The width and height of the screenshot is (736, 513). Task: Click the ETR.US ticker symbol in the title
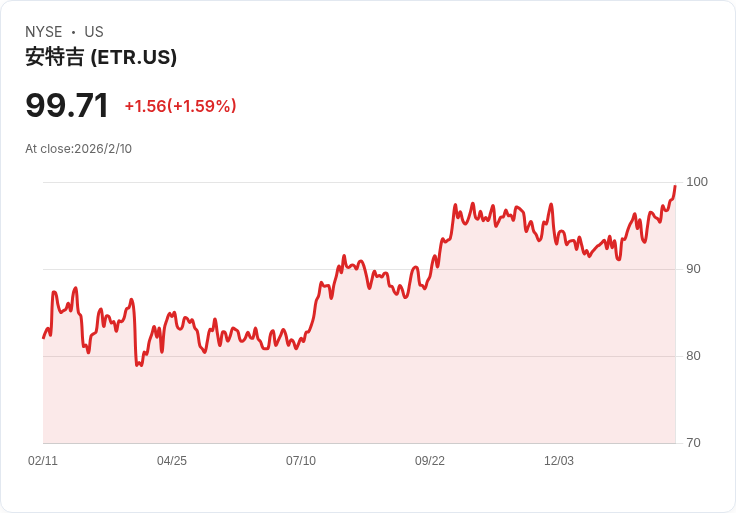134,57
